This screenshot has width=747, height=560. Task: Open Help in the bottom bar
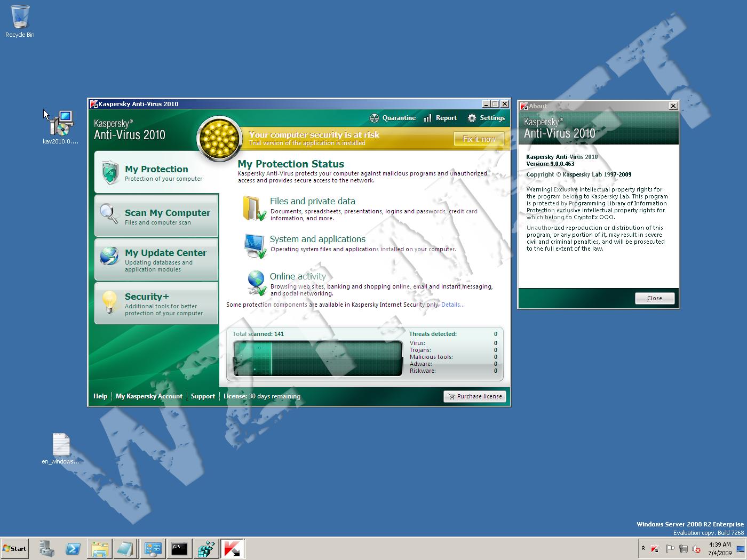pyautogui.click(x=100, y=396)
